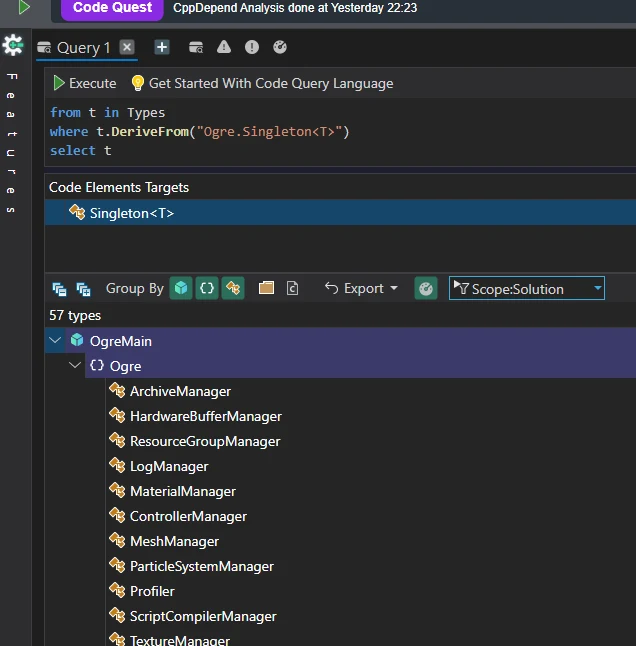Click the CppDepend Analysis done status text

coord(295,8)
